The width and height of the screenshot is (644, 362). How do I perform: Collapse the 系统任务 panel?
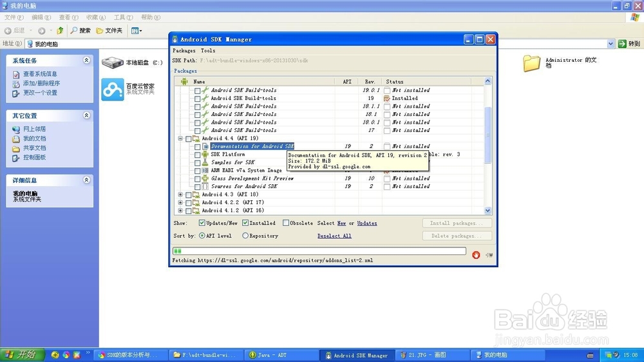[86, 61]
